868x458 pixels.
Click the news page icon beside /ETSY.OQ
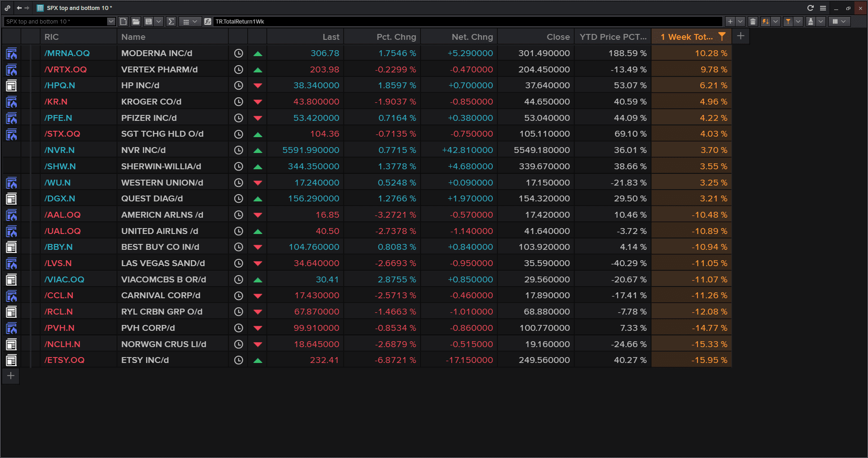coord(11,360)
